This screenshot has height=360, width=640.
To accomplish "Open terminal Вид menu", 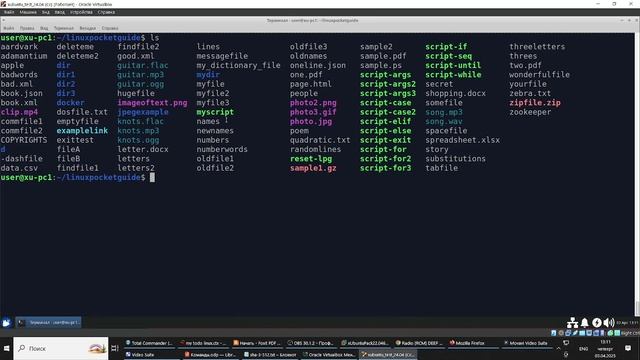I will (44, 28).
